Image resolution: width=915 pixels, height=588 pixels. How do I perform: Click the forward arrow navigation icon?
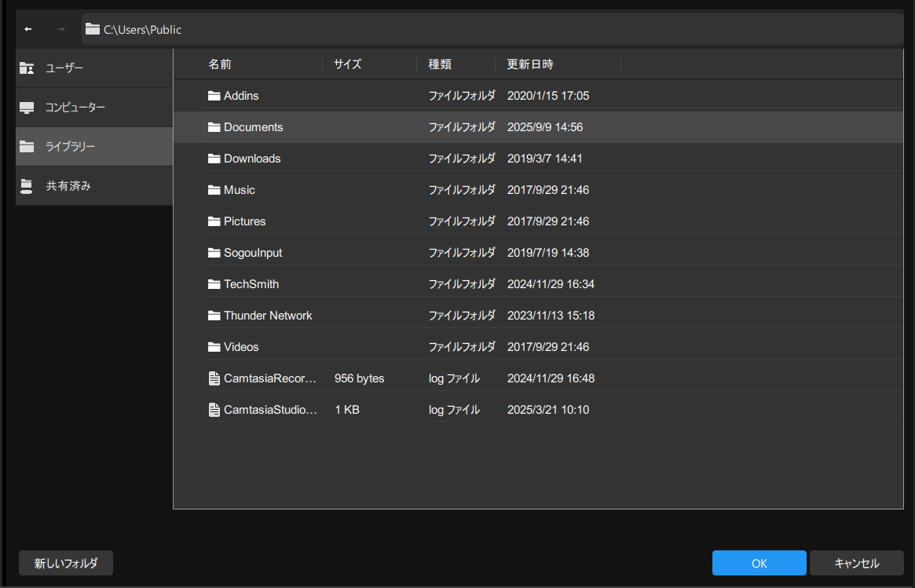61,29
